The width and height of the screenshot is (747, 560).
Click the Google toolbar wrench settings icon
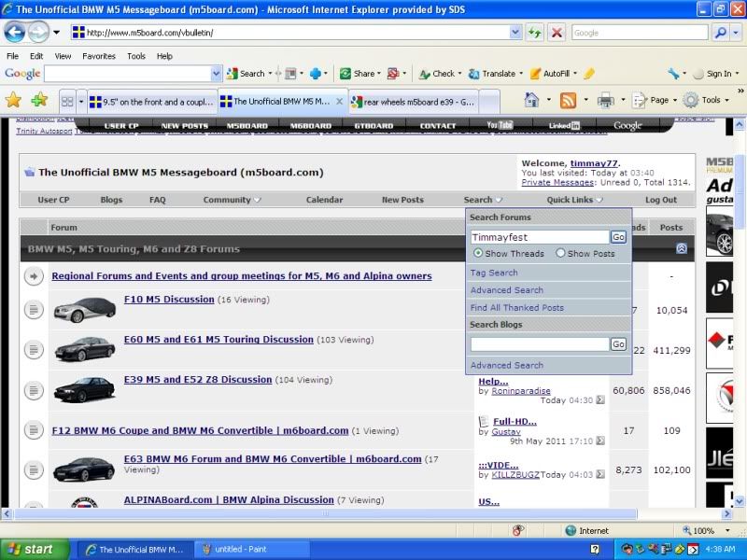(673, 74)
